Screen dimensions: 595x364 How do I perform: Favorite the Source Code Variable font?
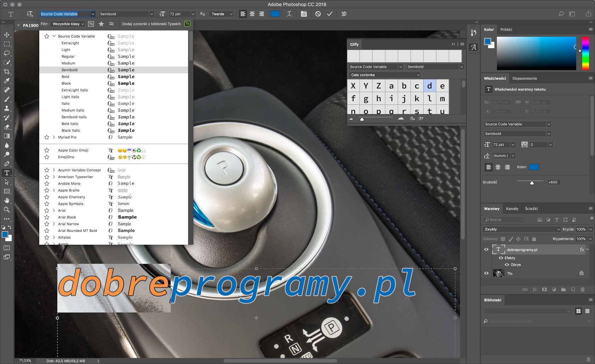tap(47, 36)
